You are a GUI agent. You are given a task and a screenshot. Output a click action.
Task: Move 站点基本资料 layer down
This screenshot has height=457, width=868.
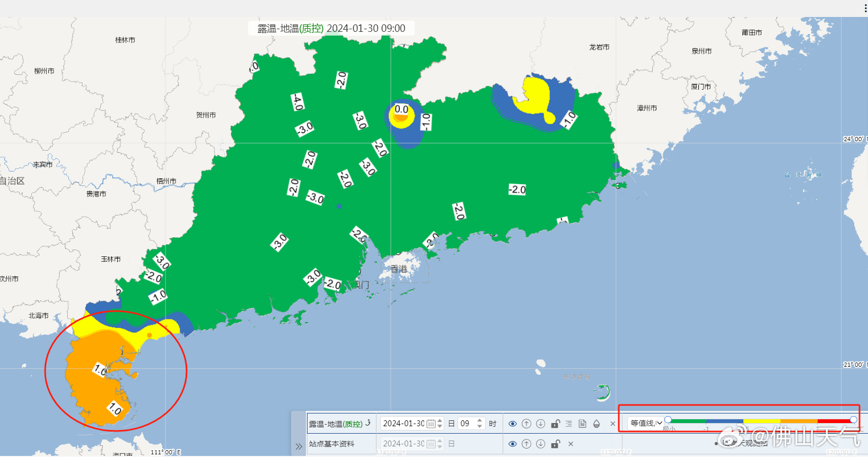pos(541,444)
